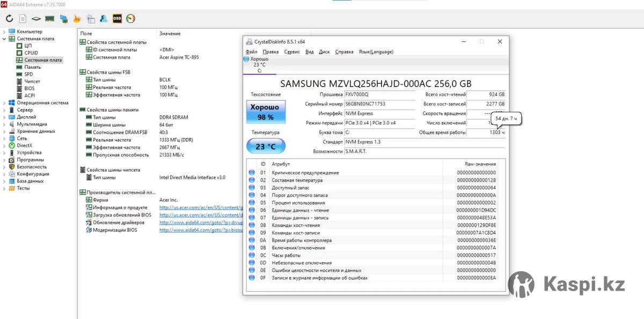Click the RAM module icon in toolbar

[x=49, y=19]
